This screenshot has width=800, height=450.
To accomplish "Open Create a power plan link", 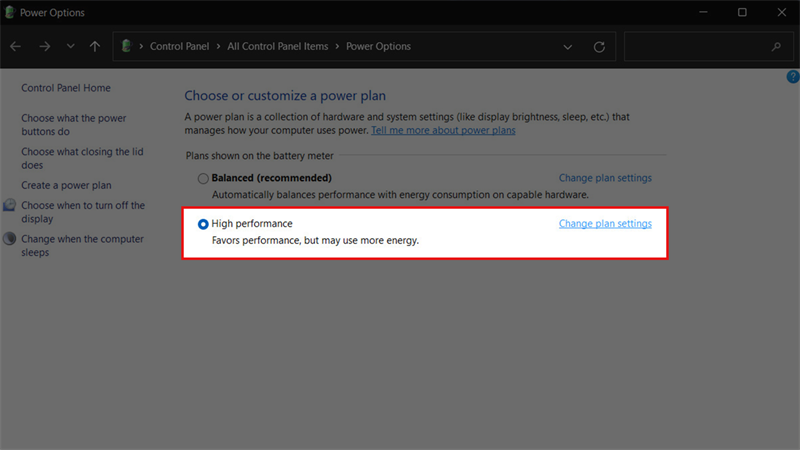I will 66,185.
